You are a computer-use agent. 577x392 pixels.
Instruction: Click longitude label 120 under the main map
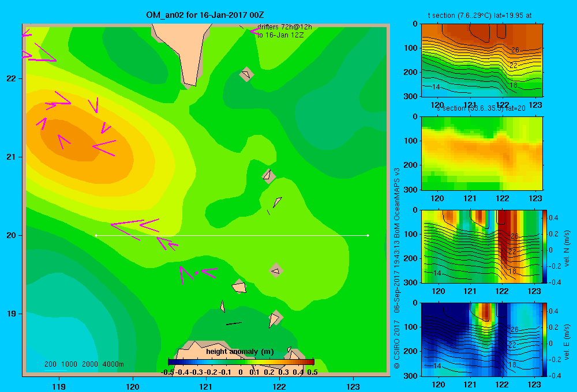(133, 386)
